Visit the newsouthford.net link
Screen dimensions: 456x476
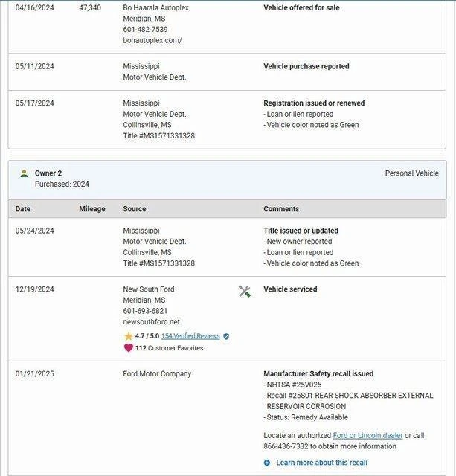151,322
